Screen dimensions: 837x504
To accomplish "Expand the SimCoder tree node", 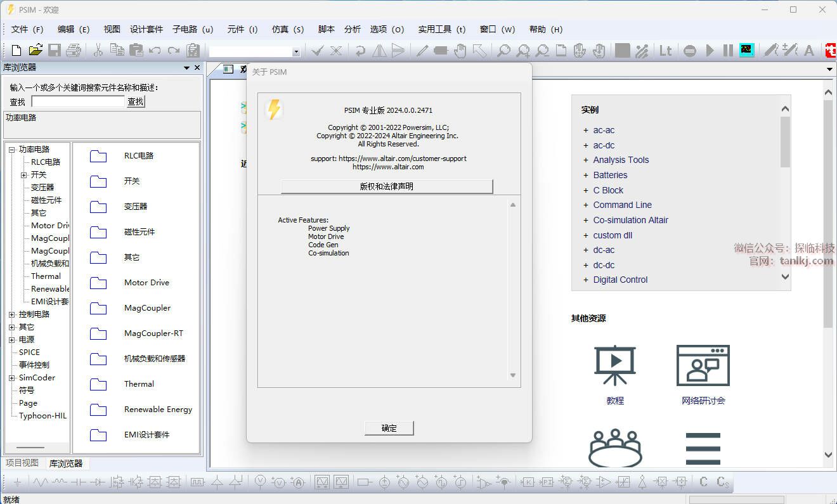I will tap(12, 378).
